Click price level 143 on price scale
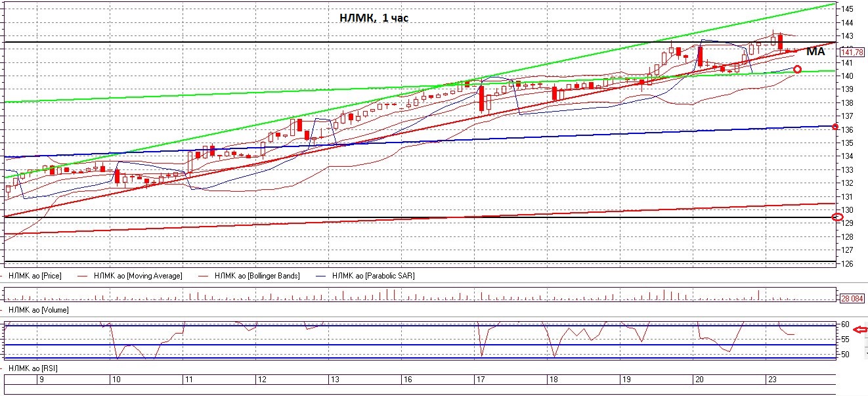868x396 pixels. coord(846,35)
